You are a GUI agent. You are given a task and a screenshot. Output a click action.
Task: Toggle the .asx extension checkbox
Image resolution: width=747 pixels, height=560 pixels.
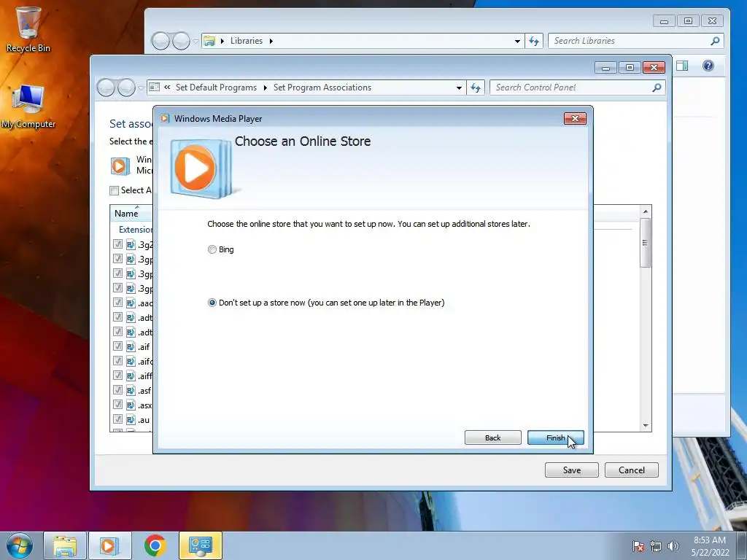[x=117, y=405]
